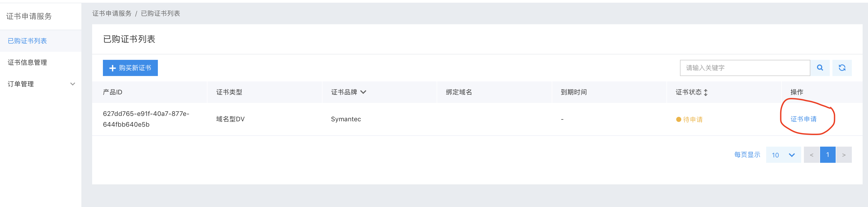Click the 证书申请服务 breadcrumb link
The height and width of the screenshot is (207, 868).
tap(112, 13)
